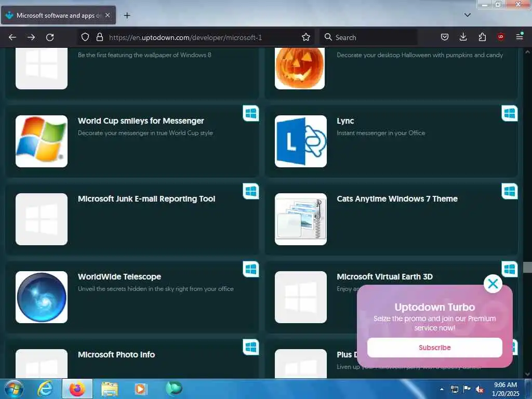Viewport: 532px width, 399px height.
Task: Open the Firefox application menu
Action: click(x=520, y=37)
